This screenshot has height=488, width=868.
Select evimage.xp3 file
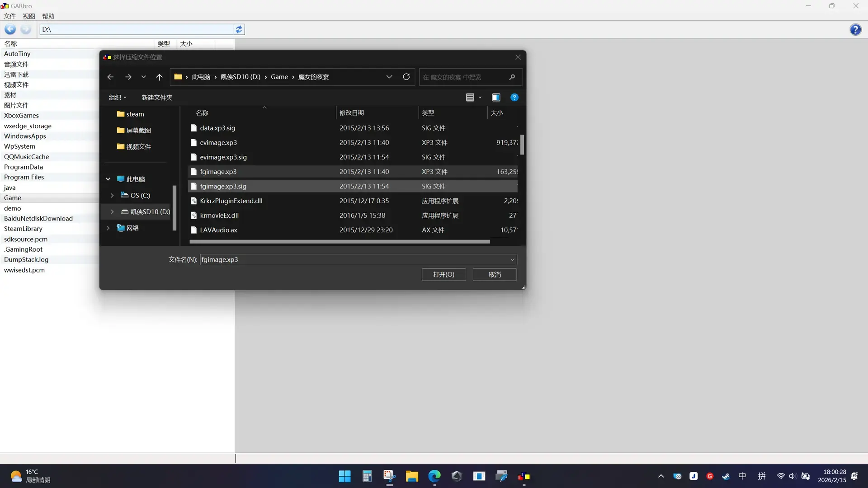(353, 142)
